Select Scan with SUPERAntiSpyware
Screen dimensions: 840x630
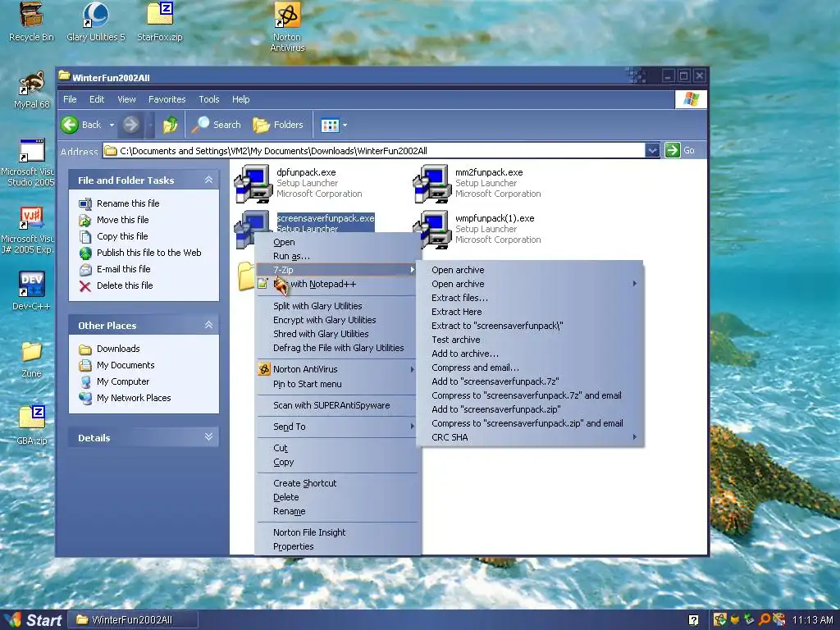click(336, 405)
